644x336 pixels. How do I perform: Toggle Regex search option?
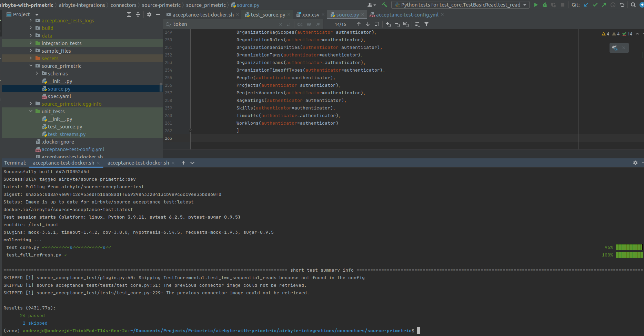(318, 24)
